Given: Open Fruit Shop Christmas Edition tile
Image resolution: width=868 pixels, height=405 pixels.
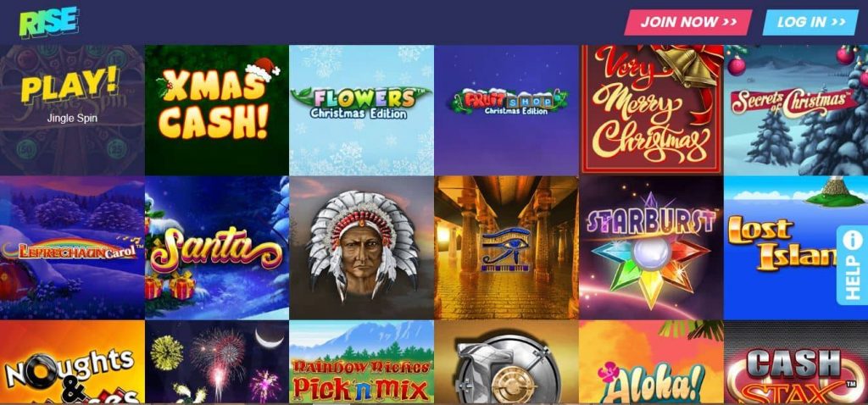Looking at the screenshot, I should pyautogui.click(x=507, y=110).
